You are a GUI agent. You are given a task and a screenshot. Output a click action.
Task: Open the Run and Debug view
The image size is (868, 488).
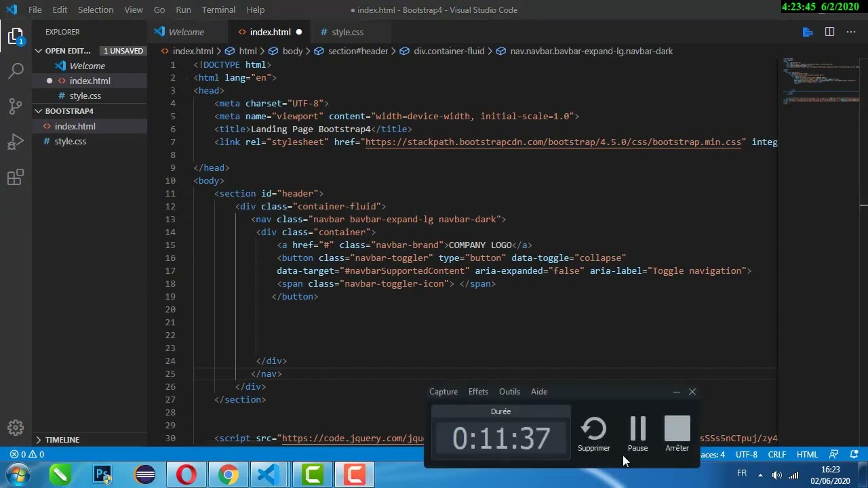tap(16, 142)
